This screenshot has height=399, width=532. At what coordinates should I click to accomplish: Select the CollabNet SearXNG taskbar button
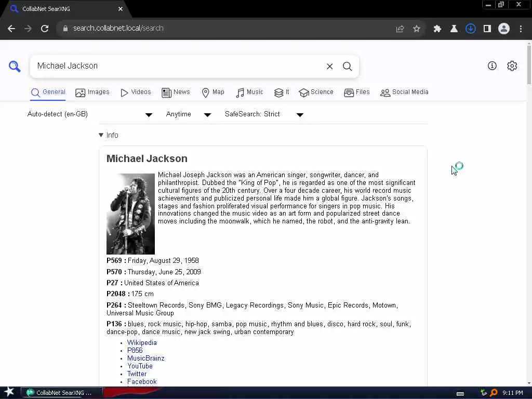(61, 393)
